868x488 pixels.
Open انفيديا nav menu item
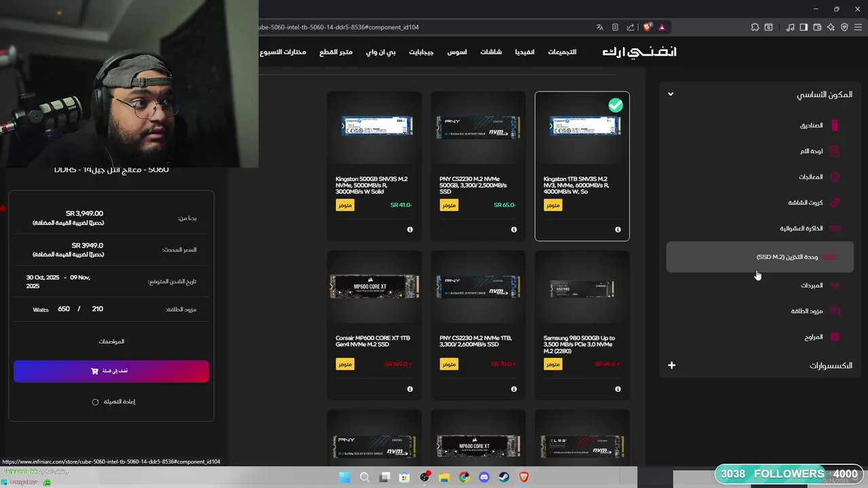pyautogui.click(x=524, y=52)
